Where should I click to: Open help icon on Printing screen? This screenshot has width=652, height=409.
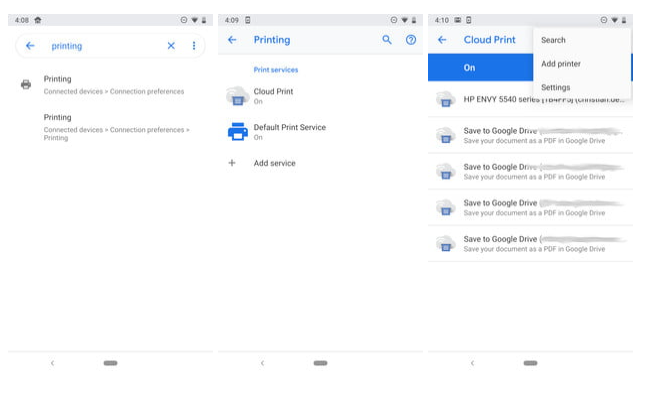click(411, 40)
